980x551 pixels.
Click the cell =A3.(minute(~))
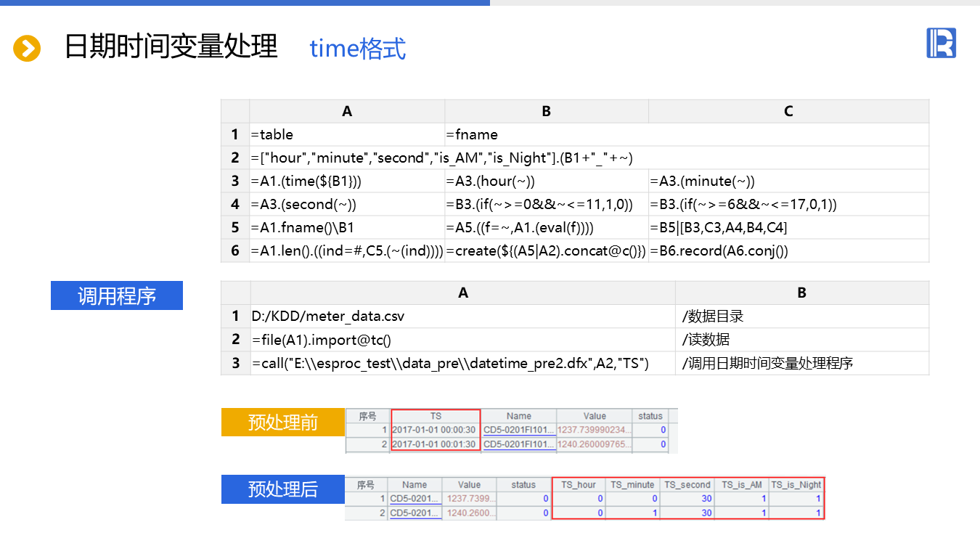click(788, 181)
